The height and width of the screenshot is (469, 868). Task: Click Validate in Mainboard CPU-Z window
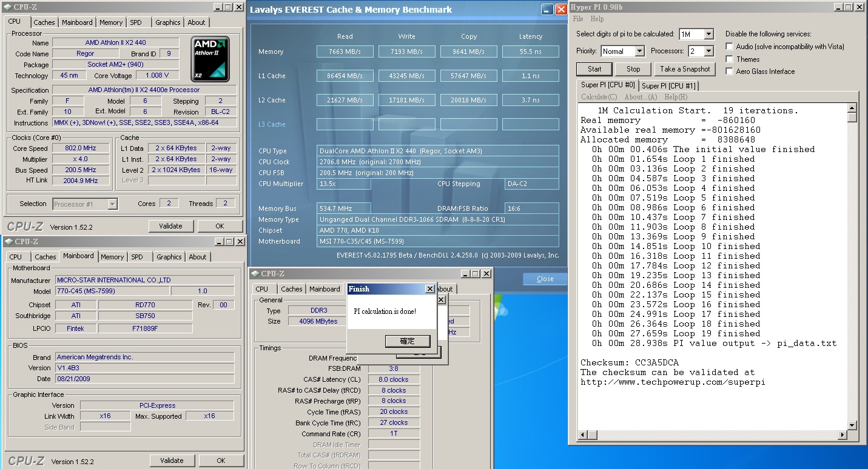pos(172,461)
